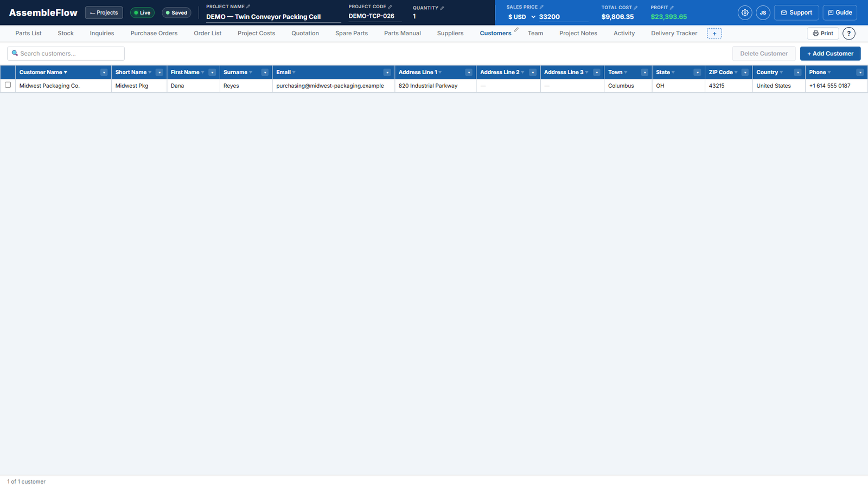Viewport: 868px width, 488px height.
Task: Open the Short Name column filter dropdown
Action: (x=159, y=73)
